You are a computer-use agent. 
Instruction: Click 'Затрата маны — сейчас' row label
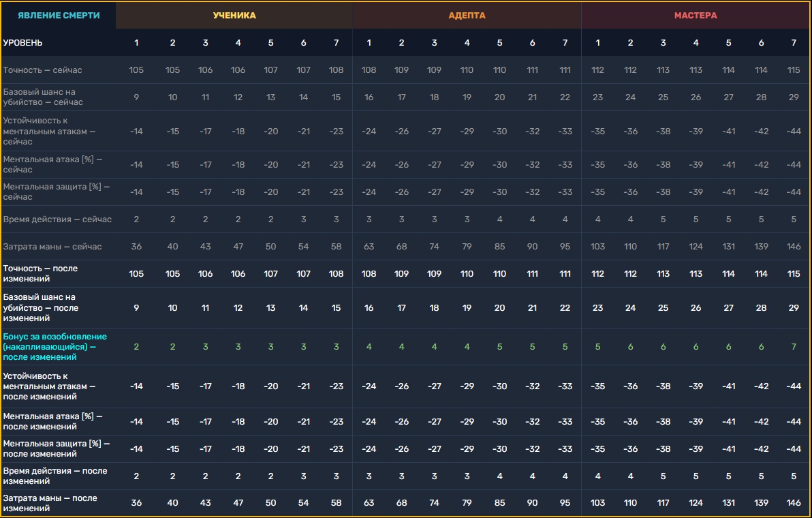point(52,247)
